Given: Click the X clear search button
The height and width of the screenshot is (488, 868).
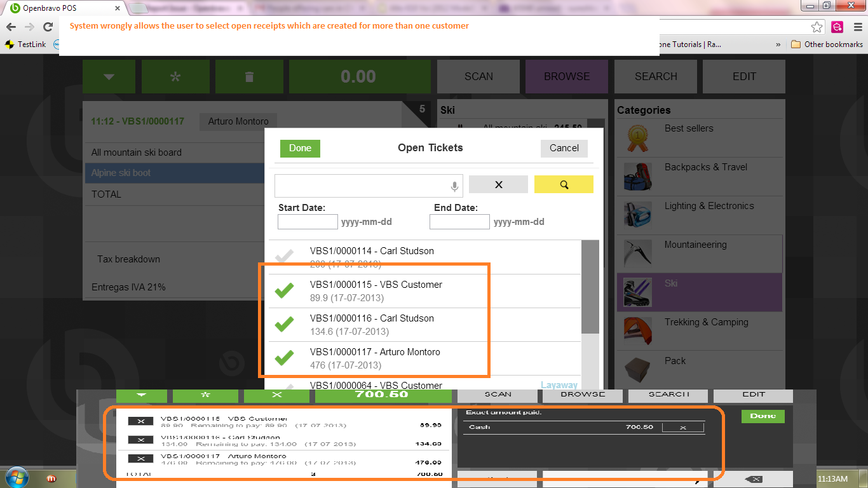Looking at the screenshot, I should pos(498,184).
